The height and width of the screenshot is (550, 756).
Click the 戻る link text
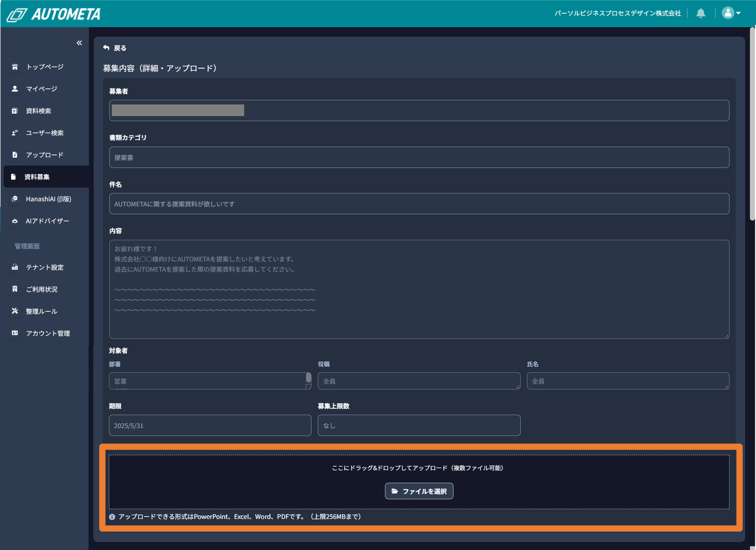pyautogui.click(x=120, y=48)
